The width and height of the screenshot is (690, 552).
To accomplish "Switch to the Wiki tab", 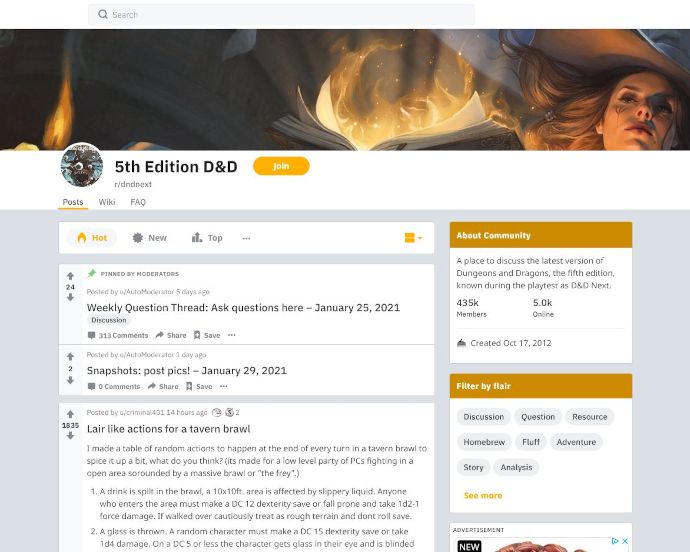I will (x=107, y=202).
